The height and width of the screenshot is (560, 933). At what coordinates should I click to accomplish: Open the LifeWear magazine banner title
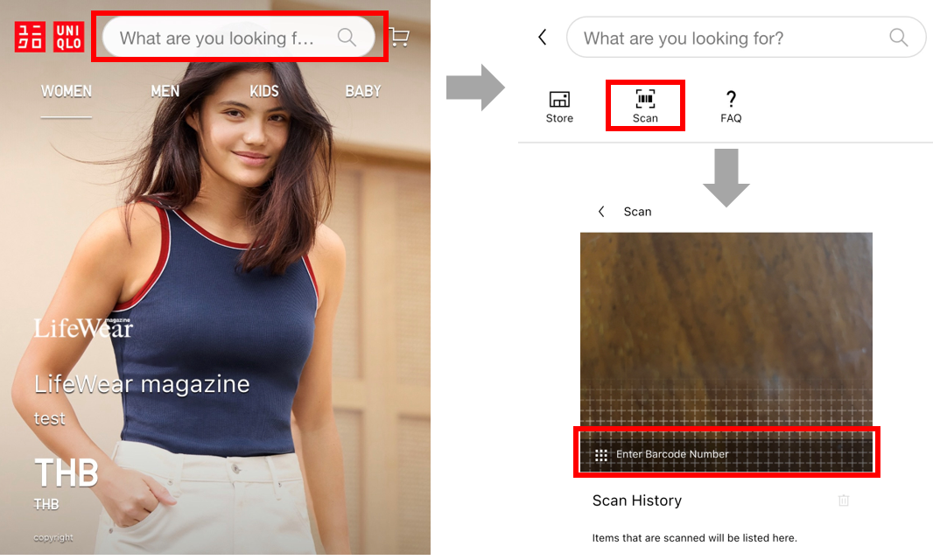(142, 384)
